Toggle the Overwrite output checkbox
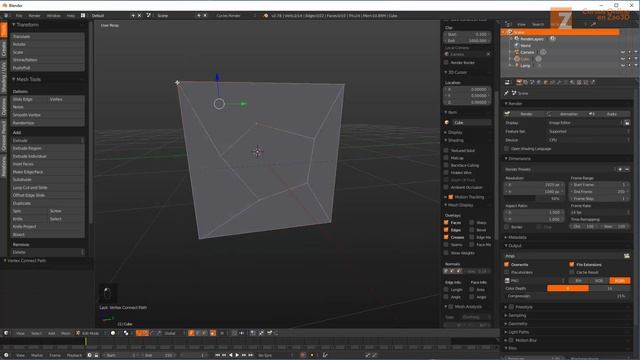 pyautogui.click(x=507, y=264)
